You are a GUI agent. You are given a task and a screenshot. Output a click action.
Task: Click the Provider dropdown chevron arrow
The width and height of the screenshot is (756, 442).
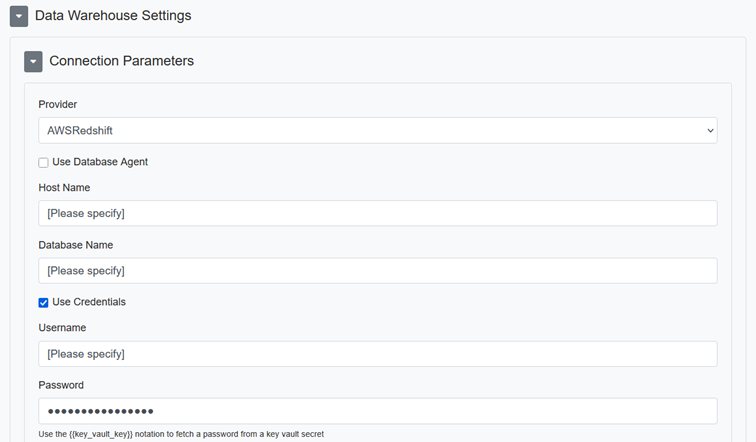[x=710, y=130]
